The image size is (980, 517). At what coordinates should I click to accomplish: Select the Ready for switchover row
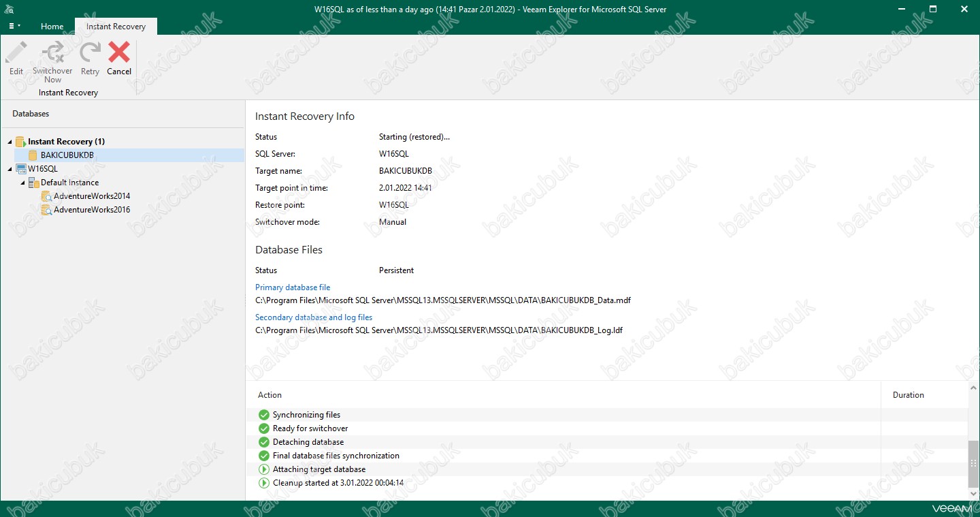pos(606,428)
